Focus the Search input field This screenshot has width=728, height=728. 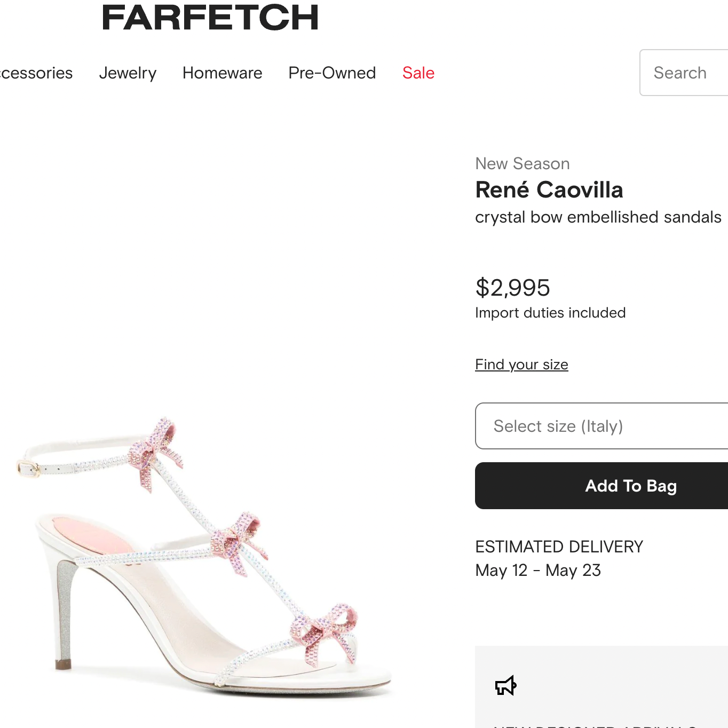(685, 73)
